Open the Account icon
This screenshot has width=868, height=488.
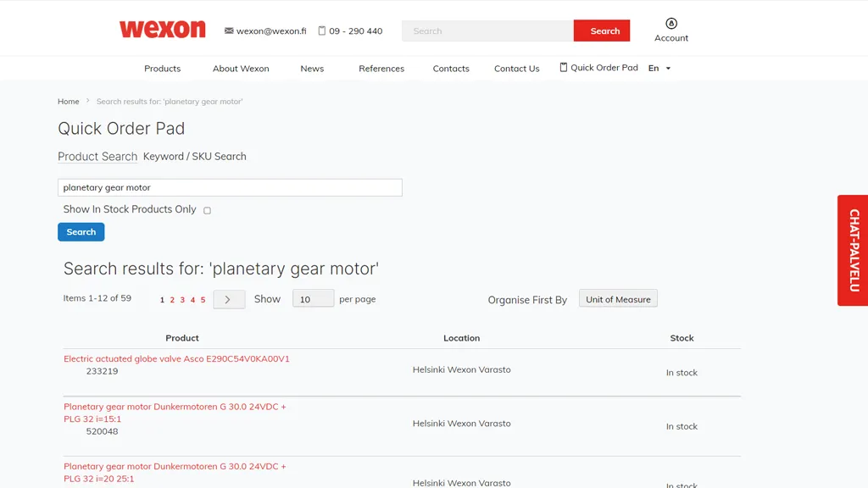(671, 23)
